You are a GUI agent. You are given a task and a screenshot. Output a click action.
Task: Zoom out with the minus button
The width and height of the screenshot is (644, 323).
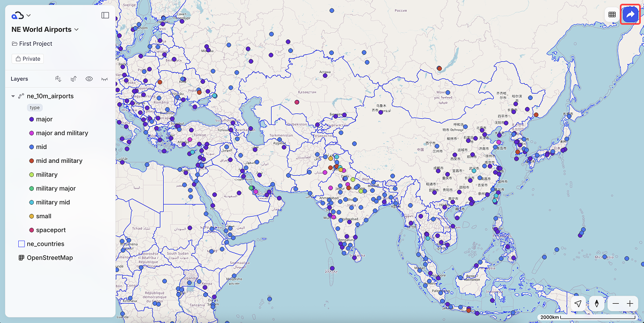pyautogui.click(x=616, y=304)
